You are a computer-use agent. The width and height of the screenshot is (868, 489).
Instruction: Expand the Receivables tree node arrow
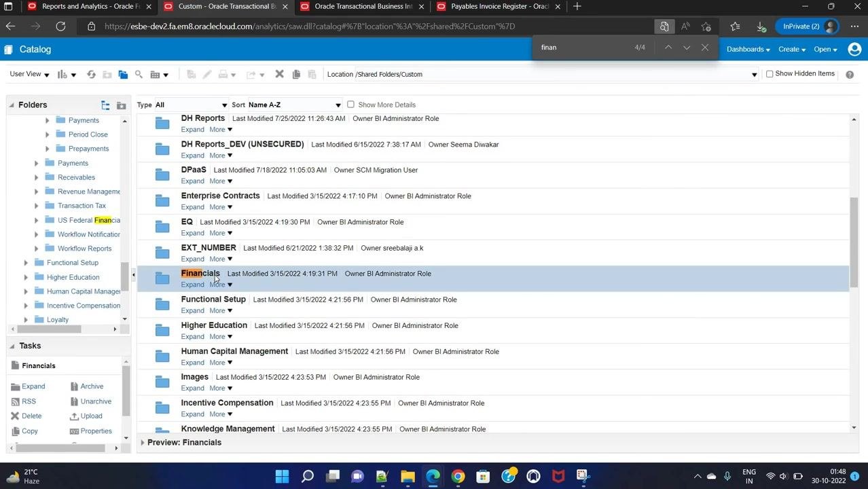(37, 178)
